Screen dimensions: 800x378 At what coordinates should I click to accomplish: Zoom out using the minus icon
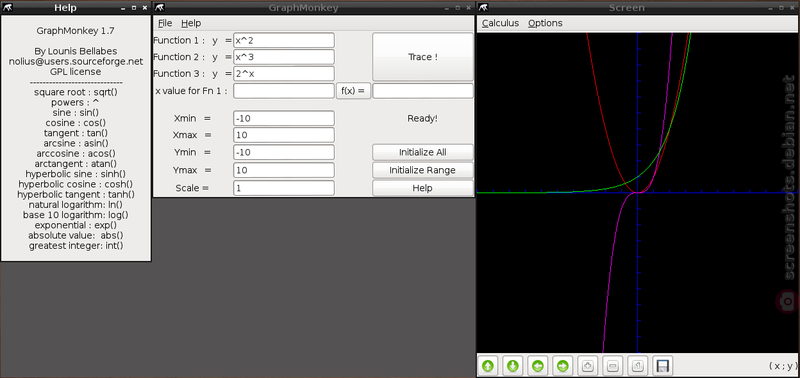[x=613, y=366]
